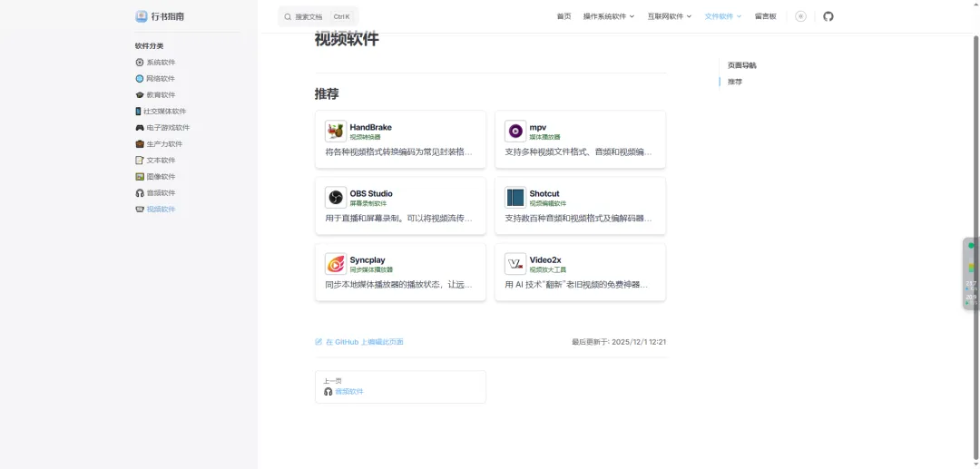
Task: Click the 视频软件 page heading
Action: click(x=347, y=39)
